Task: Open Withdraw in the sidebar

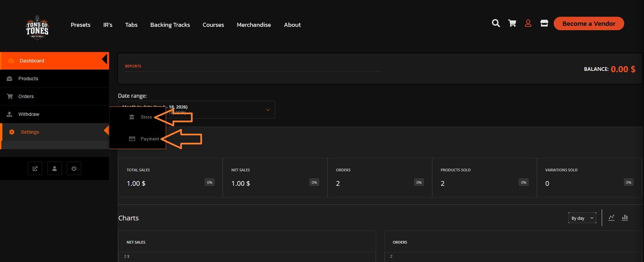Action: tap(29, 114)
